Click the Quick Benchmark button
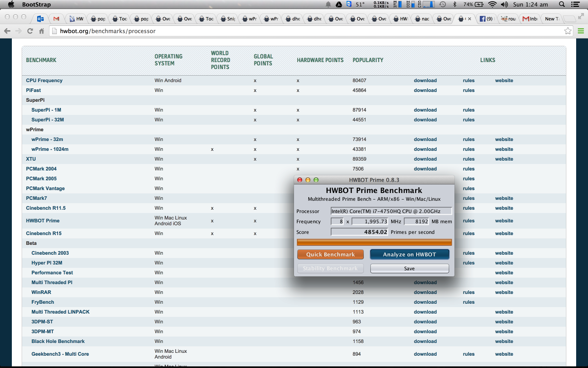588x368 pixels. coord(330,254)
